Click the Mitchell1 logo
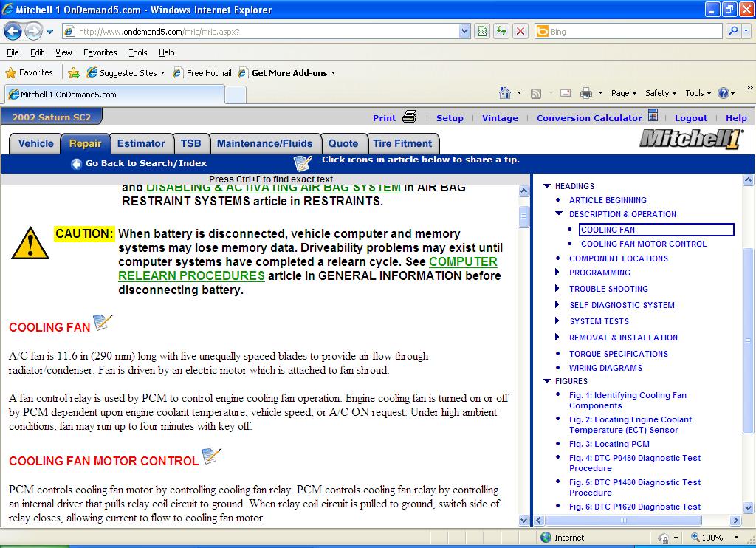756x548 pixels. pos(690,140)
